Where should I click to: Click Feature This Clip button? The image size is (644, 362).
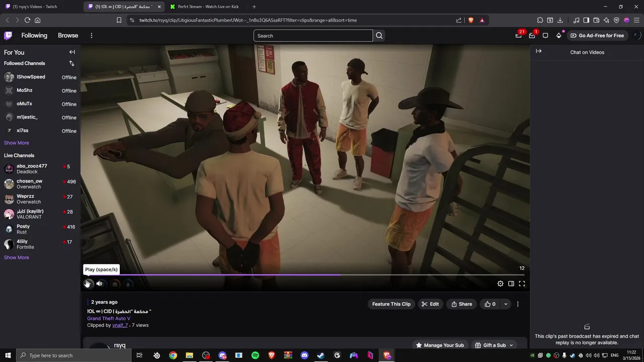click(x=391, y=304)
